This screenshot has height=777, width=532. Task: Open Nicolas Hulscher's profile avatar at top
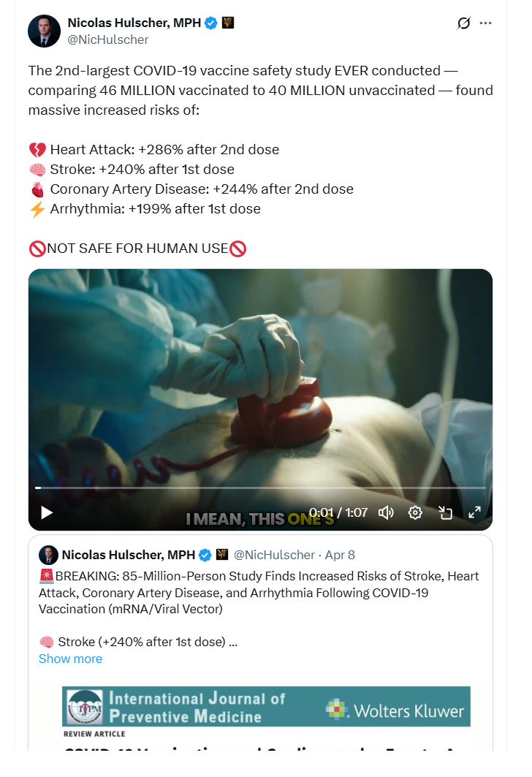(44, 31)
